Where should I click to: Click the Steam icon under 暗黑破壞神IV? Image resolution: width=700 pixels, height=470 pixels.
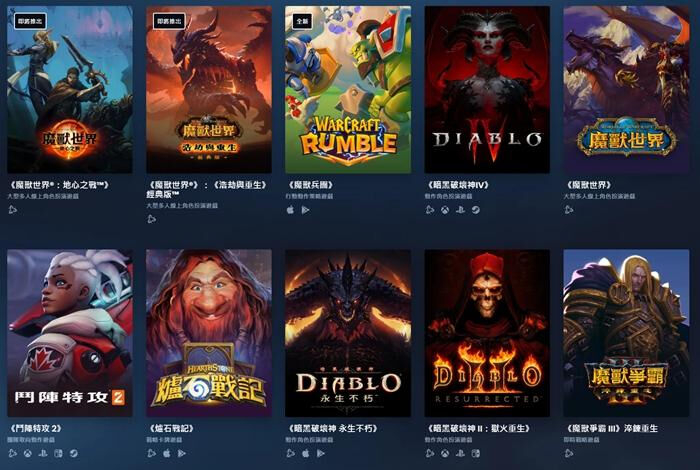476,210
